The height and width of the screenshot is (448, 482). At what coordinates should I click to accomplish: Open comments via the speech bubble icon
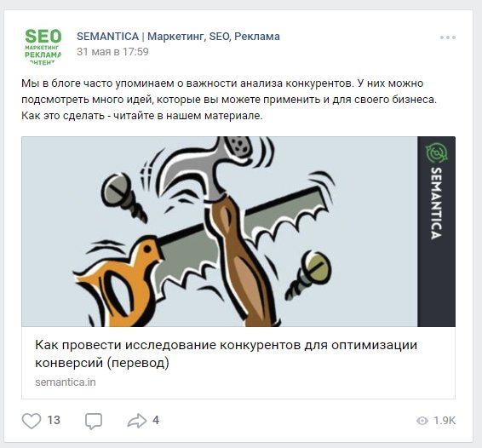[x=94, y=422]
